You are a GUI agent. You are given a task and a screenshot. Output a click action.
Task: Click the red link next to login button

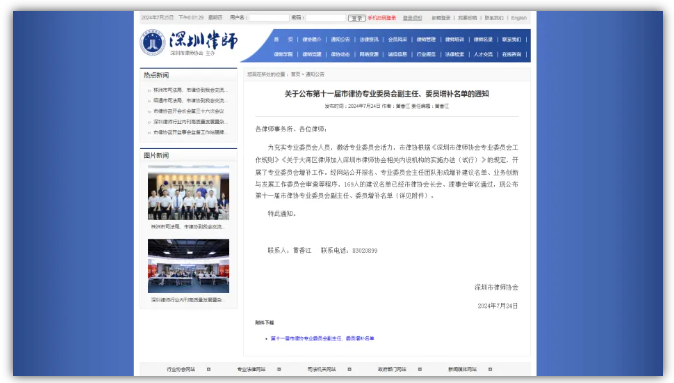(x=382, y=18)
